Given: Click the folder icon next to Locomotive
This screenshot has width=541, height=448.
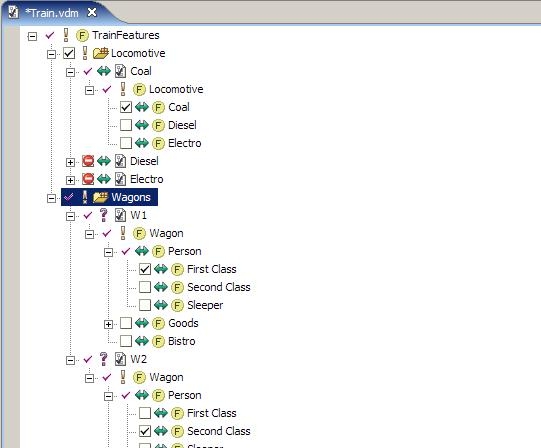Looking at the screenshot, I should pos(101,53).
